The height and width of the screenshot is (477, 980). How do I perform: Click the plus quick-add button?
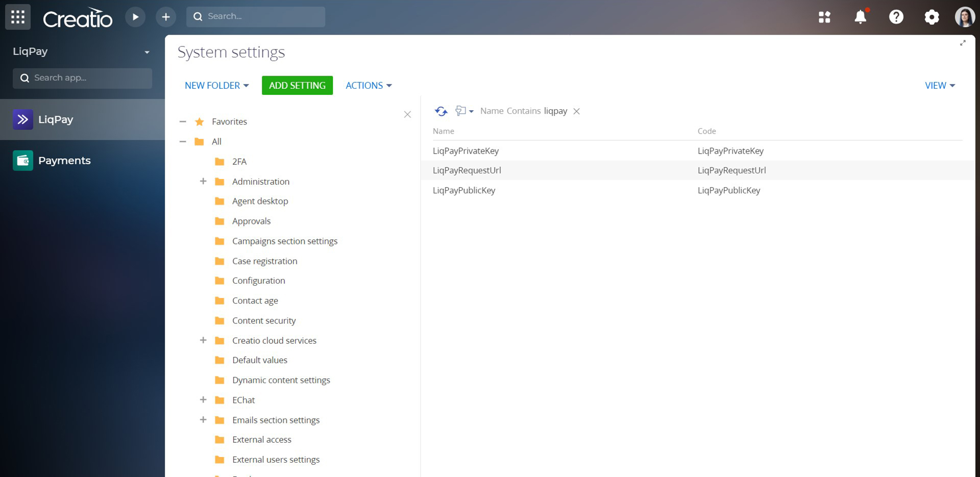[x=166, y=17]
